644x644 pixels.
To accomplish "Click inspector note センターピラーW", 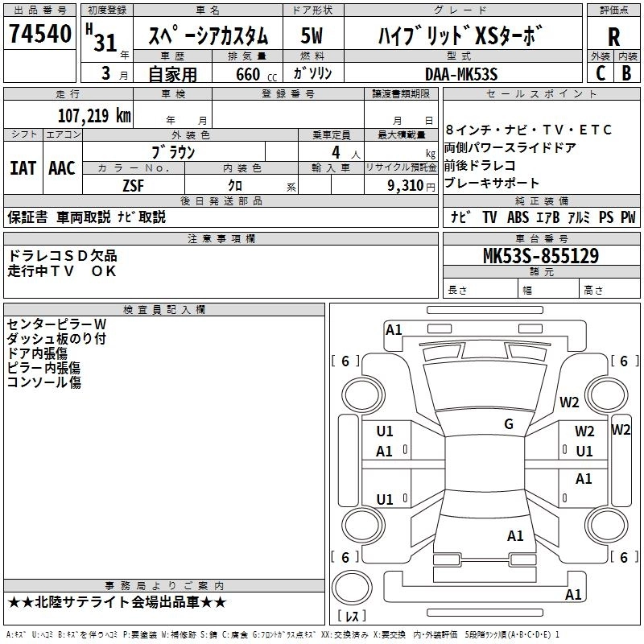I will point(56,324).
